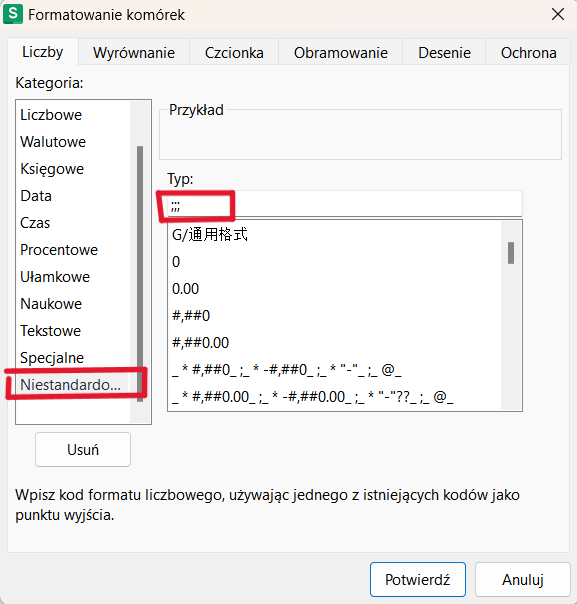Click the category list scrollbar thumb
This screenshot has width=577, height=604.
tap(140, 274)
